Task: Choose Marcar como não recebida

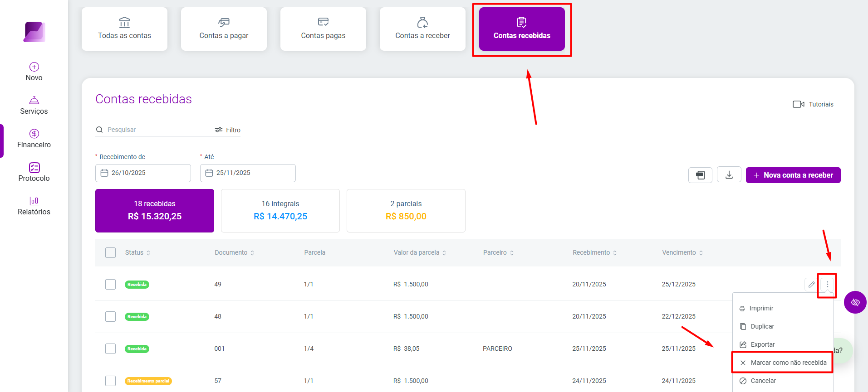Action: [x=783, y=363]
